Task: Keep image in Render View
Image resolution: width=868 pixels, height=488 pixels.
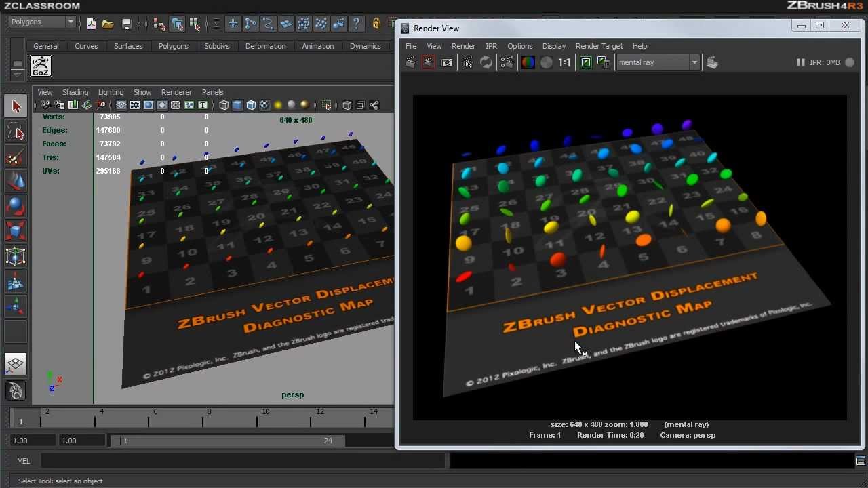Action: 586,62
